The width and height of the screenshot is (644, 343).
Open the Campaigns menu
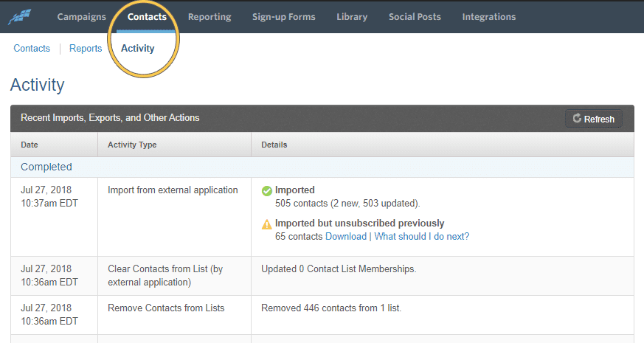[81, 17]
